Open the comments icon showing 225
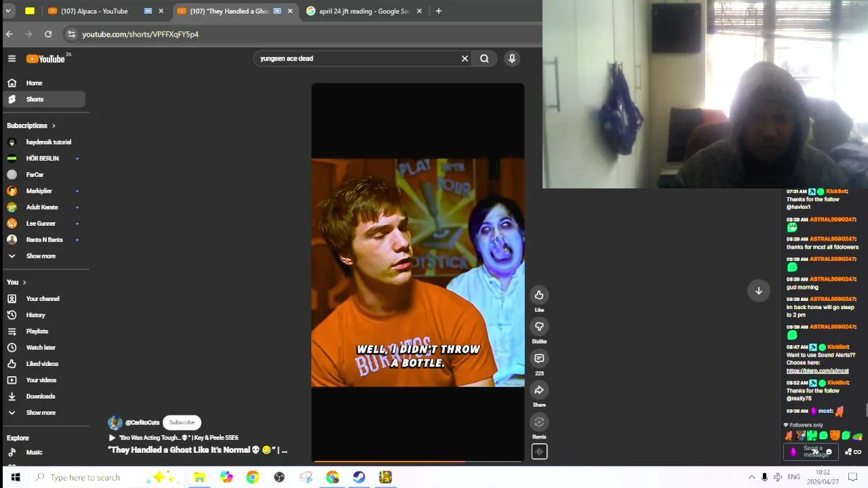 point(539,359)
